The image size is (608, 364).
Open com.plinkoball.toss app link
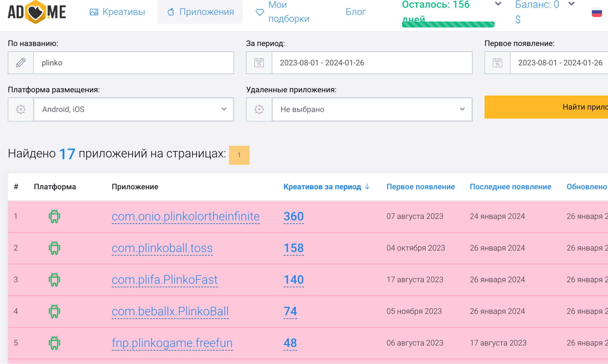pos(162,248)
